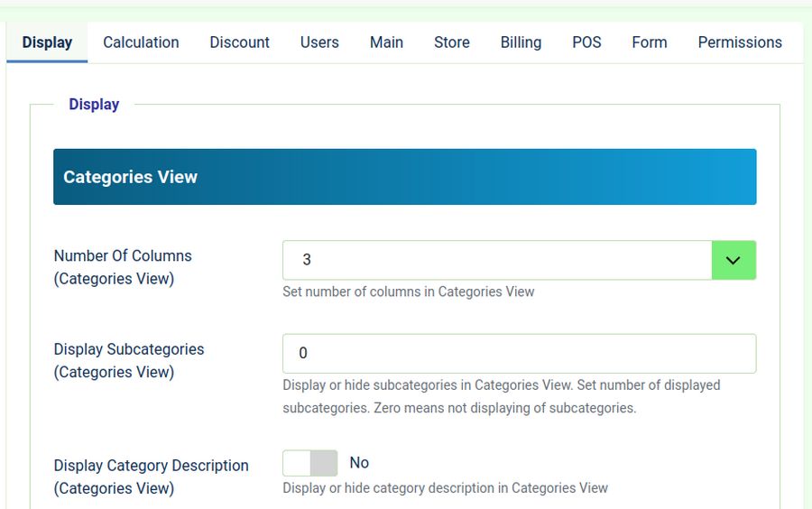
Task: Switch to the Billing tab
Action: 521,42
